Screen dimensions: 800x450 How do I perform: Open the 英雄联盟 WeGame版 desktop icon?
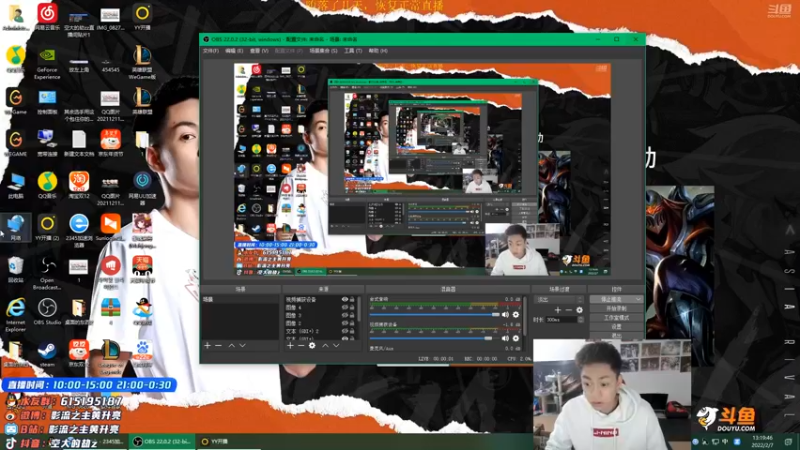coord(142,62)
